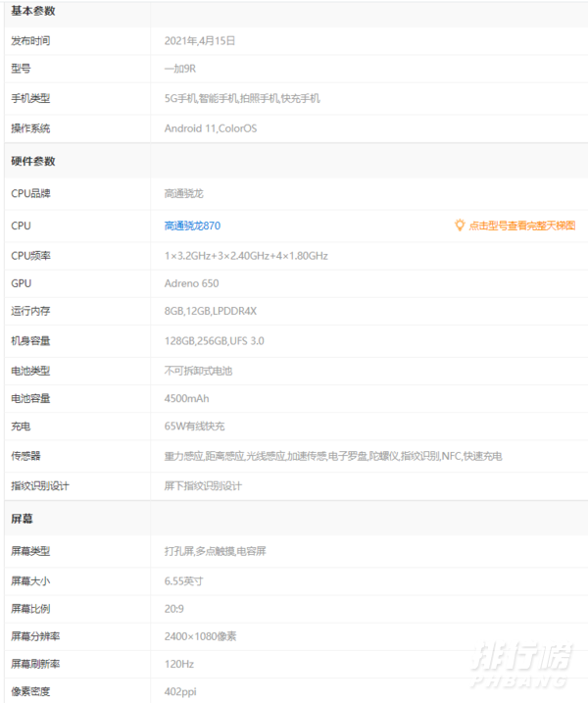Click the 120Hz refresh rate value
The height and width of the screenshot is (703, 588).
178,664
